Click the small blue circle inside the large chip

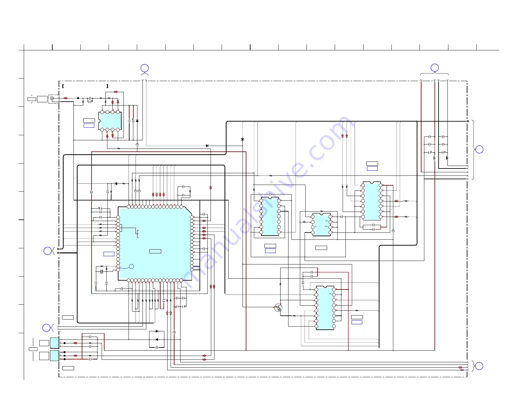click(x=131, y=266)
